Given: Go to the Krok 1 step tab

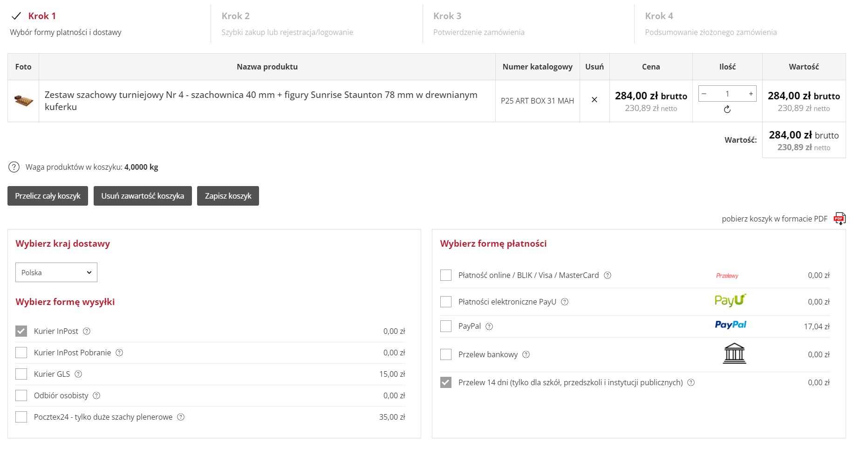Looking at the screenshot, I should pos(42,16).
